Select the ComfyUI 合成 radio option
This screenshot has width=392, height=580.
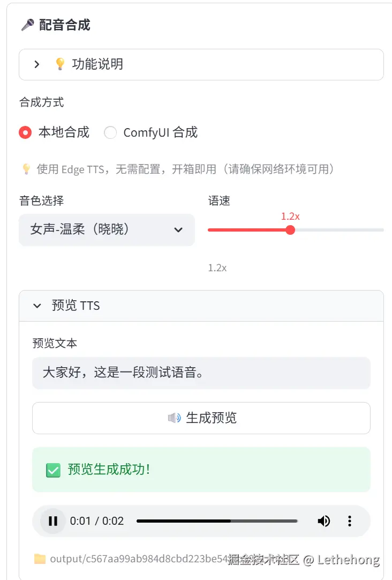110,132
